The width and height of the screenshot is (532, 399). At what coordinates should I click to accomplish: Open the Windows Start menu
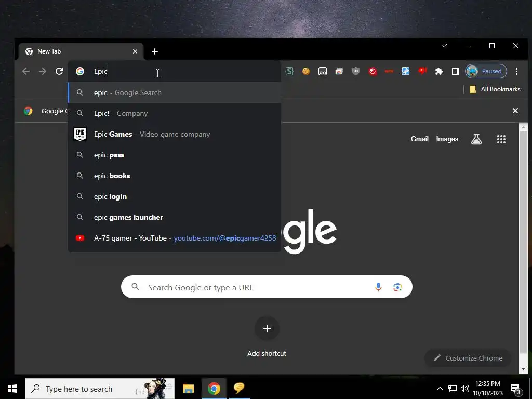click(x=12, y=389)
